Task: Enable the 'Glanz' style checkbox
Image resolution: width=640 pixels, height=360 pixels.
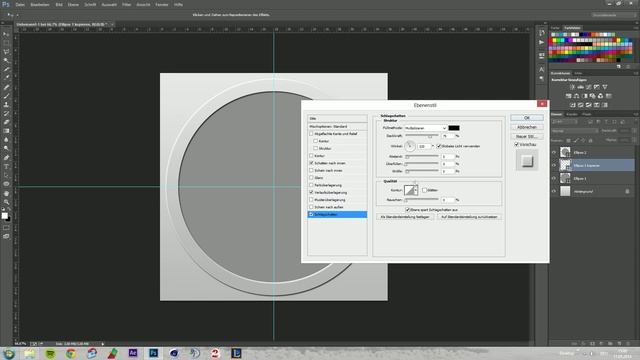Action: (x=311, y=178)
